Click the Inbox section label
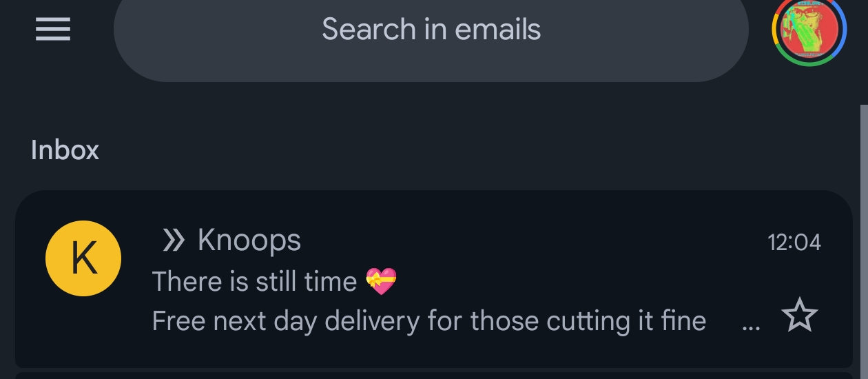 tap(65, 150)
